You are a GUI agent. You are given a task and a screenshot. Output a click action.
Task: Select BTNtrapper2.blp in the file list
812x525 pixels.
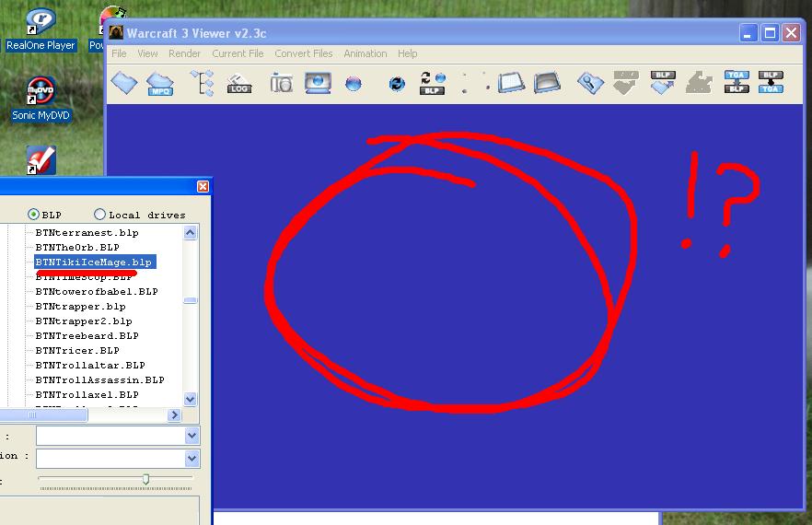tap(84, 321)
